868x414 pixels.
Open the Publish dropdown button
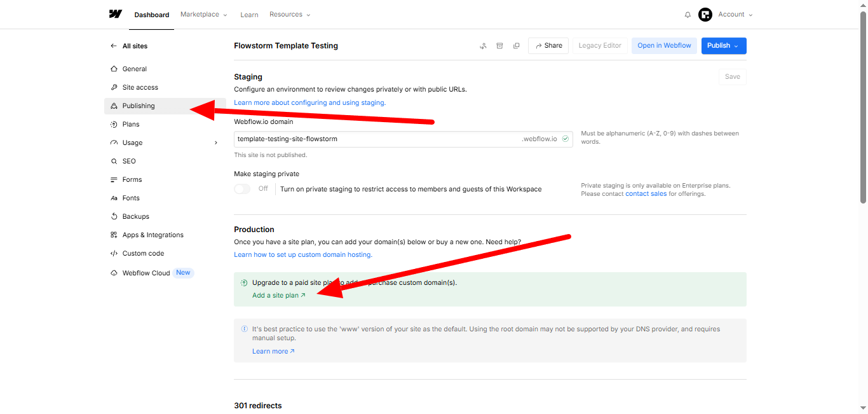click(x=724, y=46)
